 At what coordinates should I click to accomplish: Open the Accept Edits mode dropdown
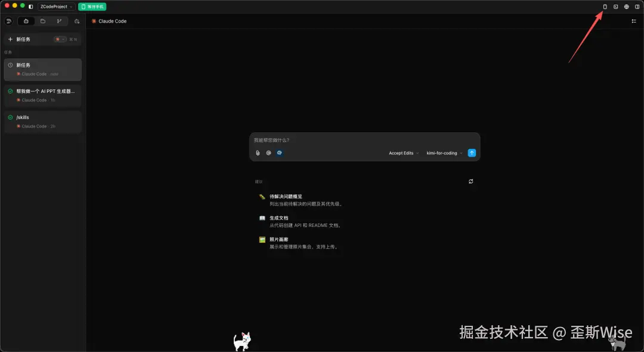pos(404,153)
